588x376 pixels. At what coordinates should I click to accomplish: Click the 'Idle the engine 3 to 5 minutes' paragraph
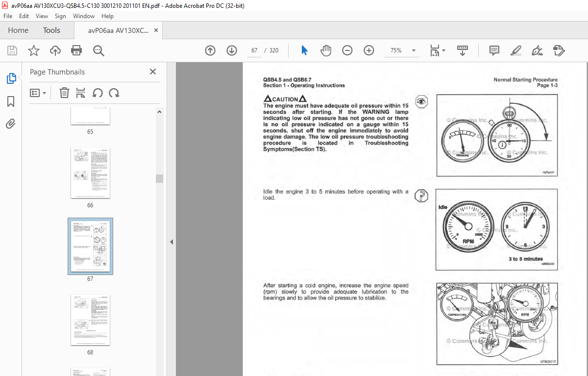click(x=336, y=195)
